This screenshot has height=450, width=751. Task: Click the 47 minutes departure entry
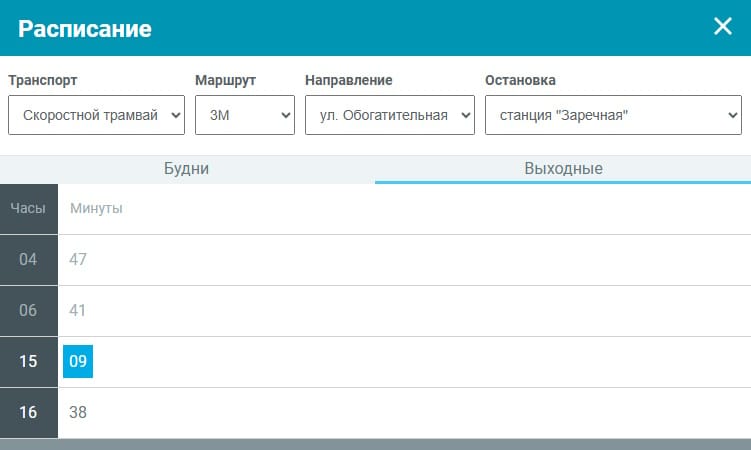[78, 259]
